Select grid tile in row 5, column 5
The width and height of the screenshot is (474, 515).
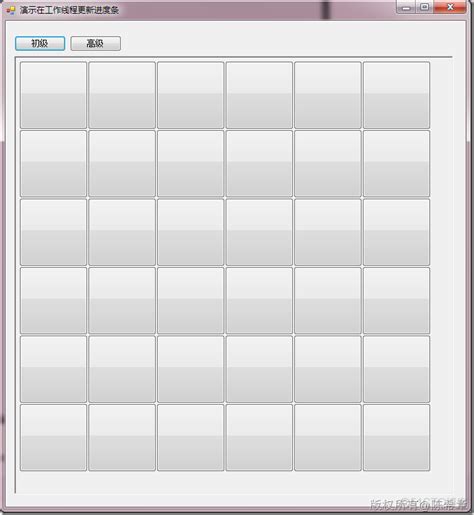coord(328,369)
